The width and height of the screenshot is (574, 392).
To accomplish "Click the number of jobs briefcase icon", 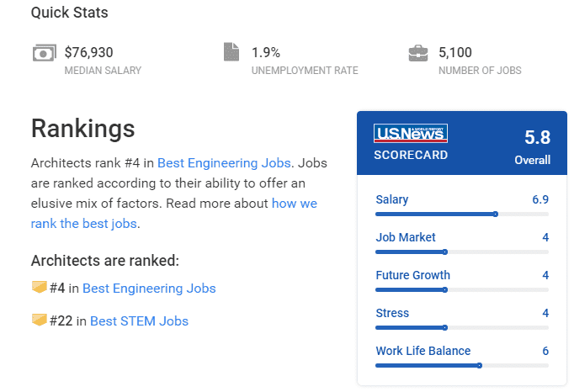I will (x=418, y=53).
